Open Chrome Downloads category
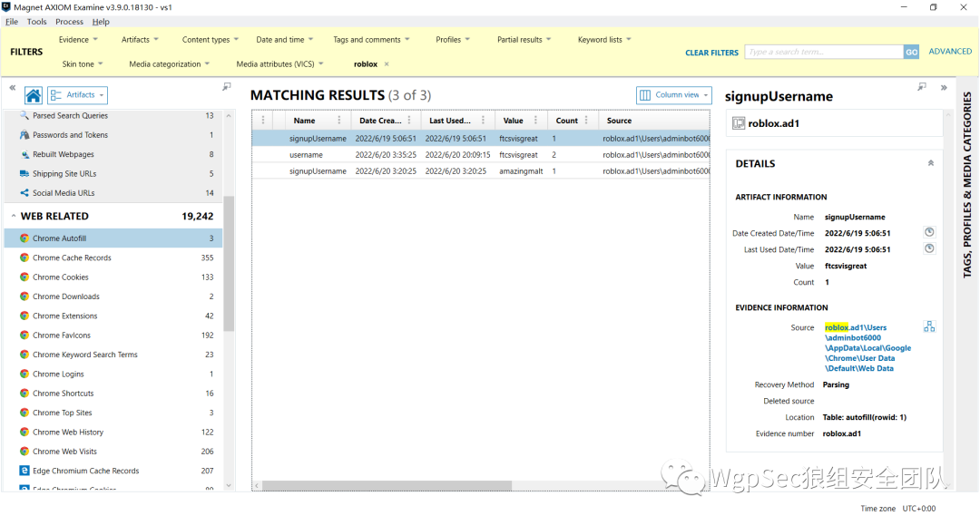 pyautogui.click(x=113, y=296)
